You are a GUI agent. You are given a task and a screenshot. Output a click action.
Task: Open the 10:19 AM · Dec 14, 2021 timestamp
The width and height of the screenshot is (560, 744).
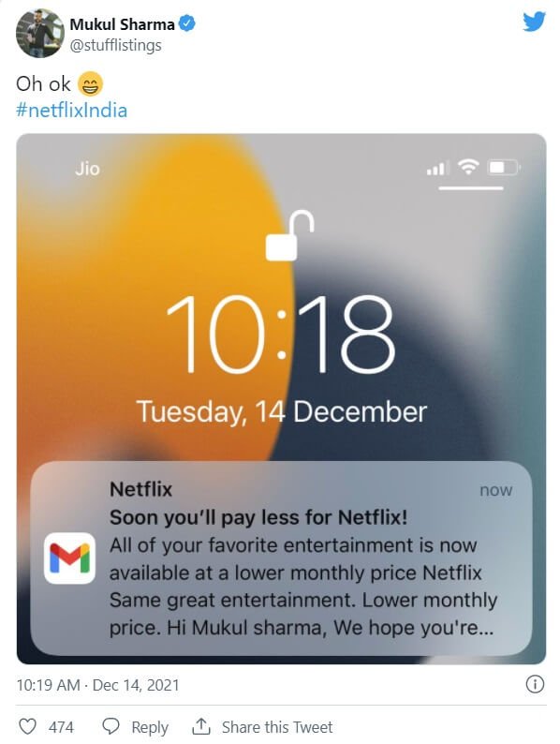tap(97, 685)
